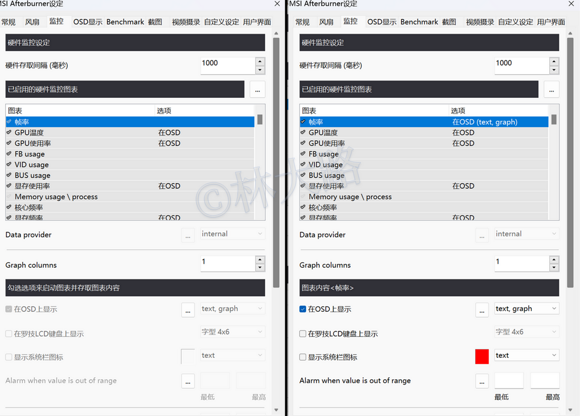The height and width of the screenshot is (416, 580).
Task: Toggle GPU温度 checkmark in left window list
Action: pyautogui.click(x=9, y=132)
